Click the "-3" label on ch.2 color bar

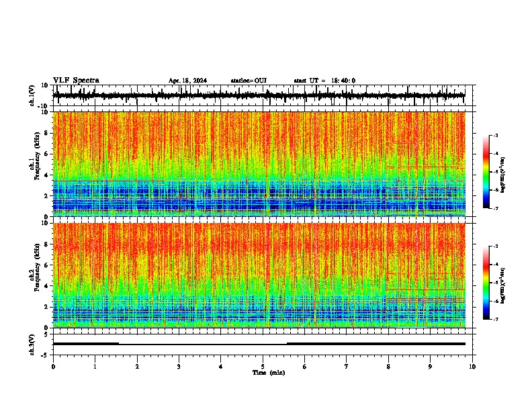click(495, 246)
